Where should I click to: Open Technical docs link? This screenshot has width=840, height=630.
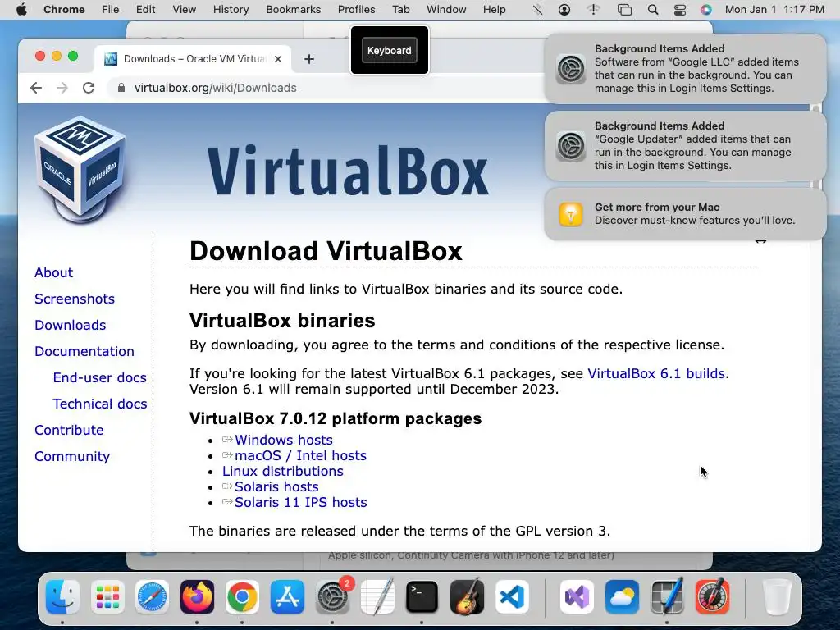click(99, 404)
